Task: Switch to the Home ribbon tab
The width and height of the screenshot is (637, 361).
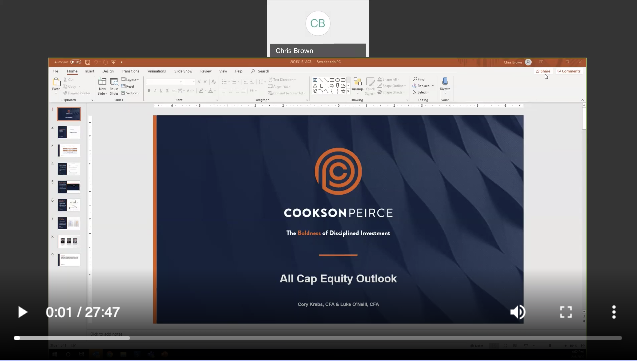Action: tap(72, 71)
